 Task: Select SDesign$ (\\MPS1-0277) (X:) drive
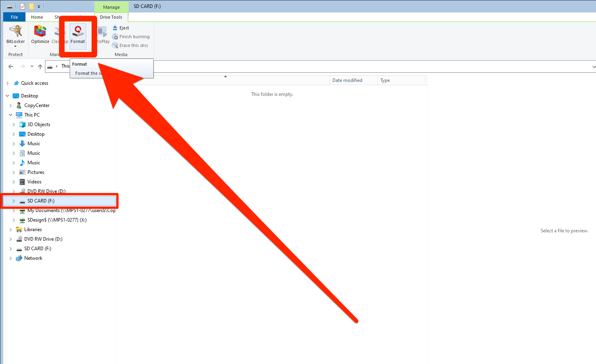[57, 220]
